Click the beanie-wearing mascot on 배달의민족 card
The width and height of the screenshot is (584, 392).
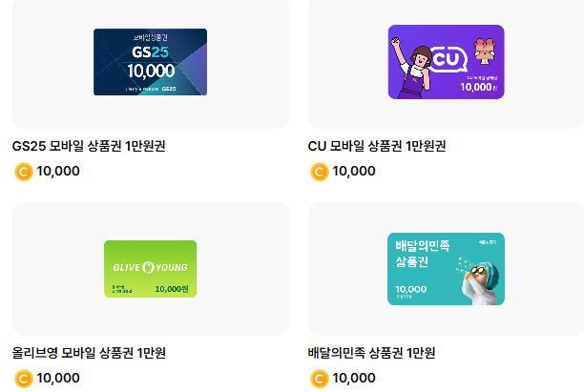tap(480, 282)
